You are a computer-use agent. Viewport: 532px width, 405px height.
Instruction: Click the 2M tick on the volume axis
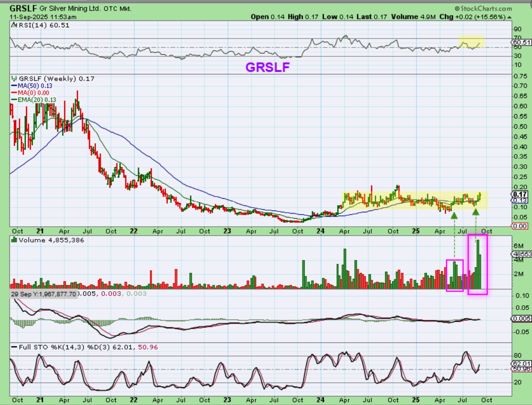518,274
